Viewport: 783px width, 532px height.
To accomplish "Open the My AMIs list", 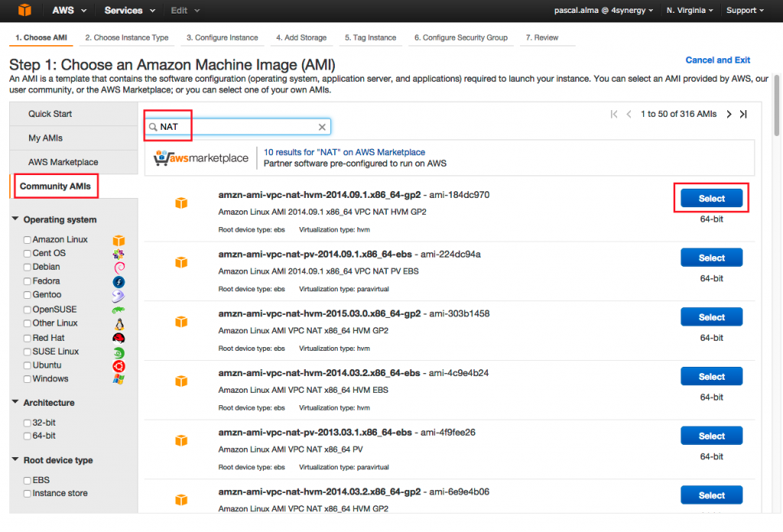I will point(73,138).
